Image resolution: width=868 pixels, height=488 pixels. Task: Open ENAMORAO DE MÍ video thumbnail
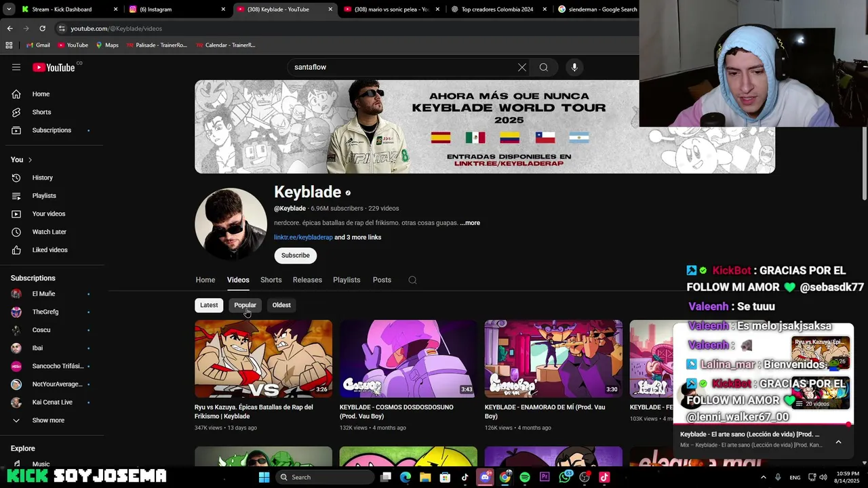click(553, 359)
